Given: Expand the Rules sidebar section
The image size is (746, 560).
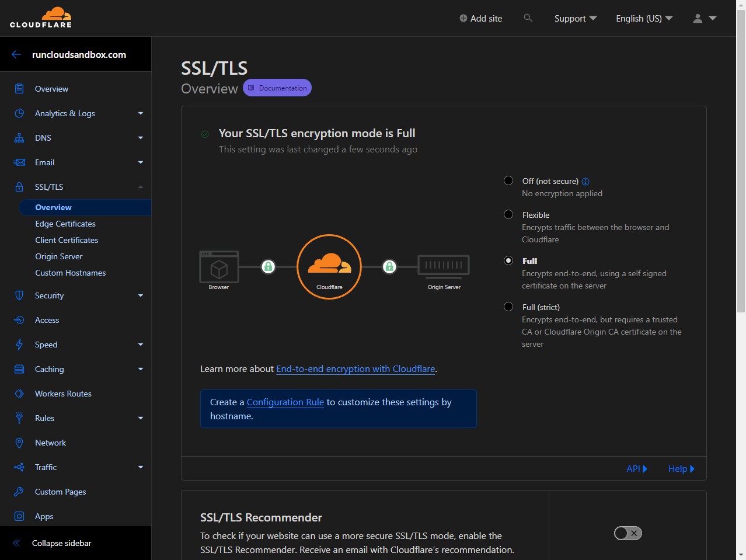Looking at the screenshot, I should pos(141,418).
